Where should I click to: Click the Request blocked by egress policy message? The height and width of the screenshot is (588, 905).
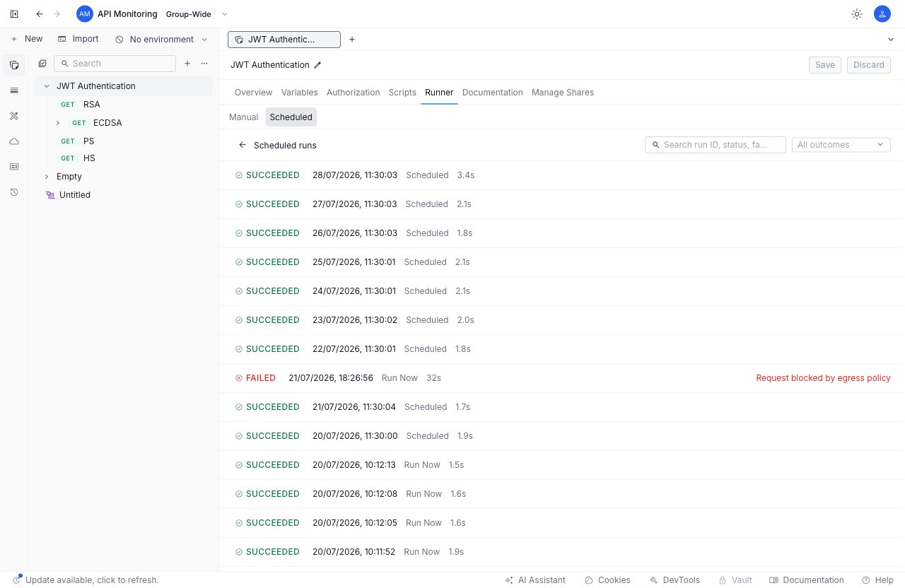point(823,378)
